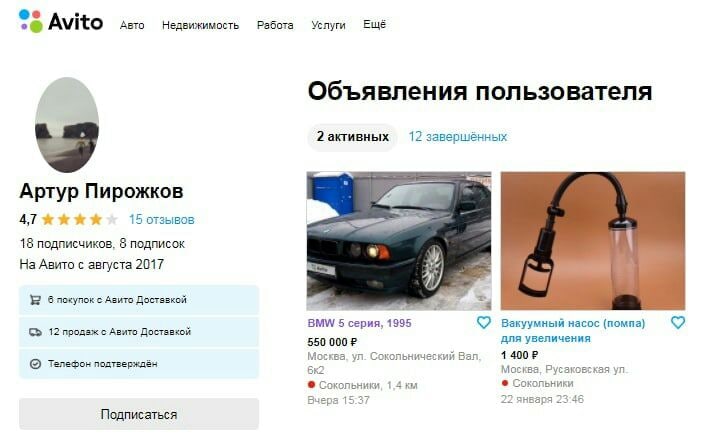Favorite the BMW 5 серия listing heart

click(484, 322)
